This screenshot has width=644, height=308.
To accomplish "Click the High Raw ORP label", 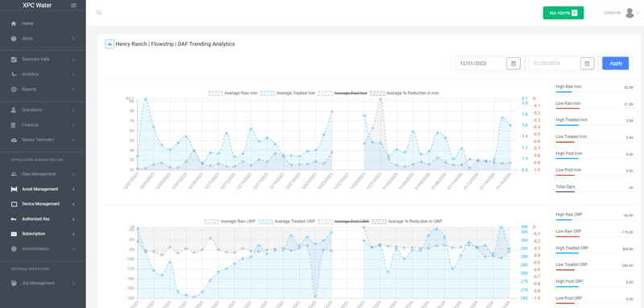I will pyautogui.click(x=569, y=214).
